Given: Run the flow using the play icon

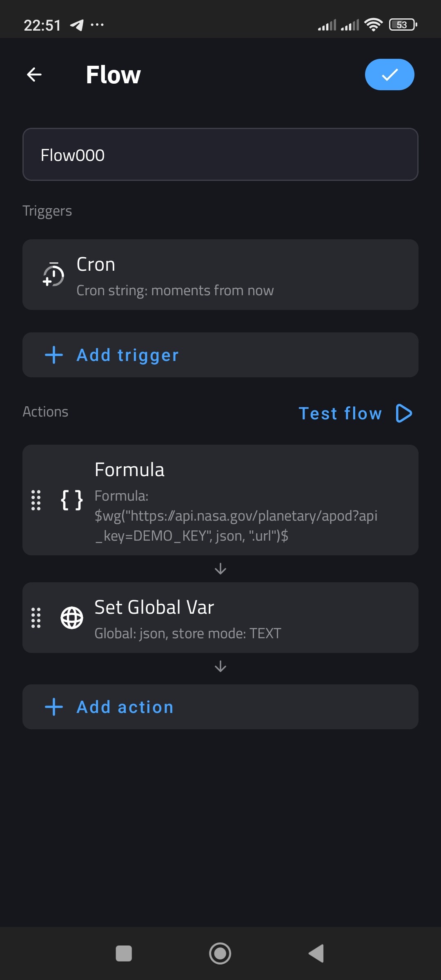Looking at the screenshot, I should [x=404, y=413].
